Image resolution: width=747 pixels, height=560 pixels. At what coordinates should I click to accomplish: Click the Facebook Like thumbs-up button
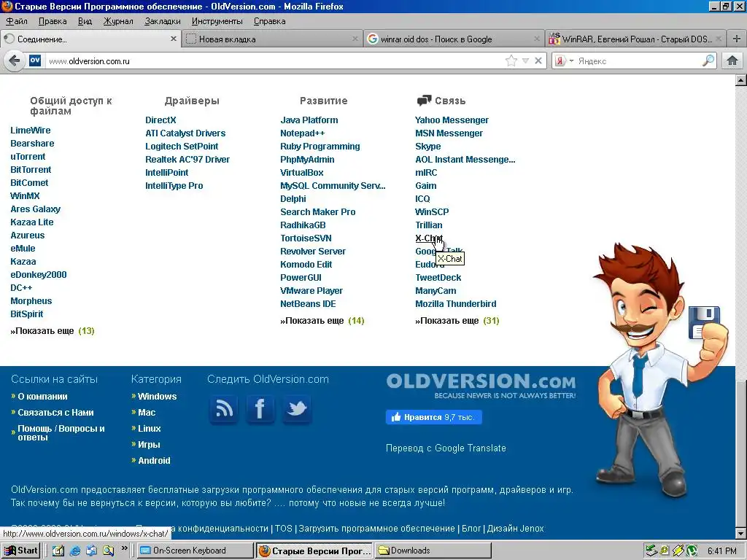[x=433, y=417]
